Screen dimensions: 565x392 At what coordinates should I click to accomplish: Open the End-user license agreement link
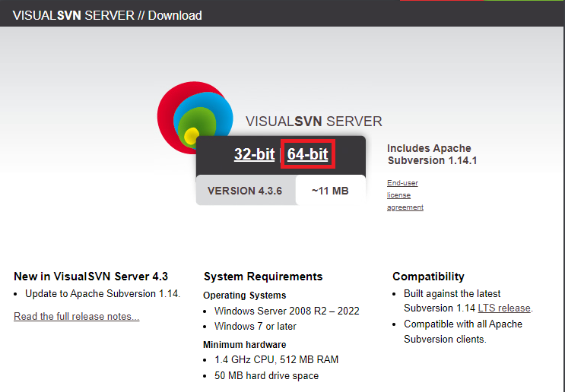click(405, 195)
